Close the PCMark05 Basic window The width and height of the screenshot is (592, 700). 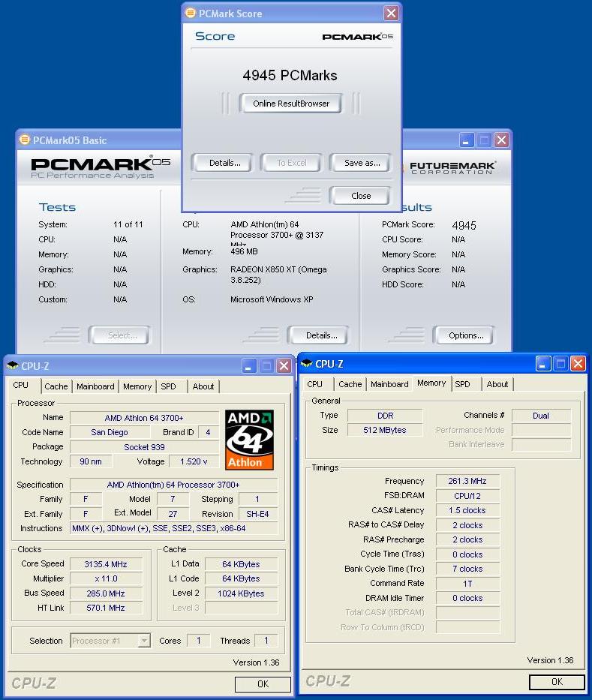[501, 140]
